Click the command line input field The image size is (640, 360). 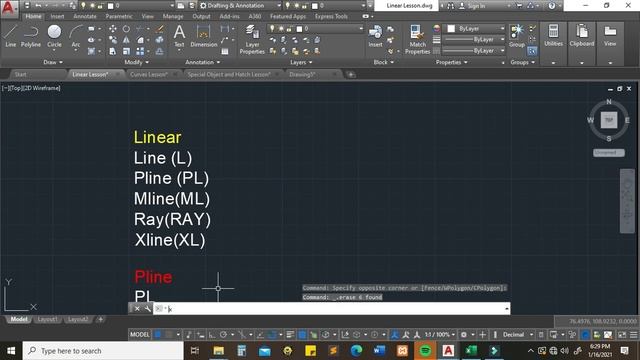tap(331, 309)
